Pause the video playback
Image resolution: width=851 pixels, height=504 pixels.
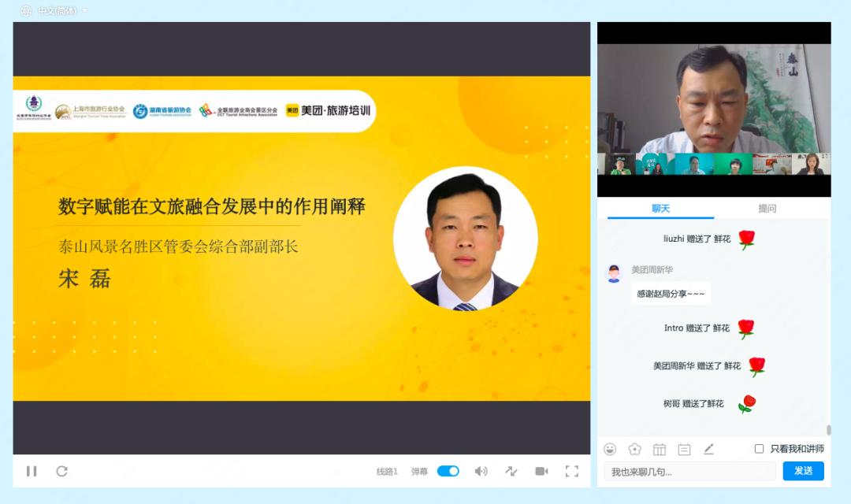tap(32, 471)
